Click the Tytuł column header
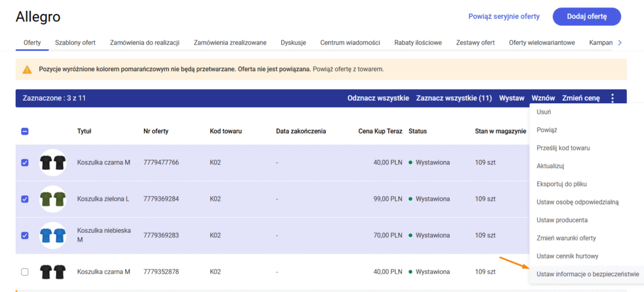Image resolution: width=644 pixels, height=292 pixels. click(84, 132)
